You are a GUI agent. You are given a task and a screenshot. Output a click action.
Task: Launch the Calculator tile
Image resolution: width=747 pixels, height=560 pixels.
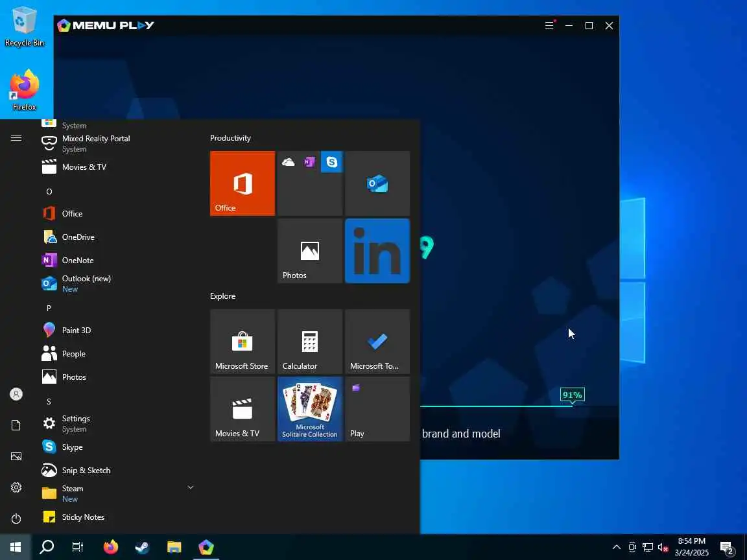click(310, 342)
